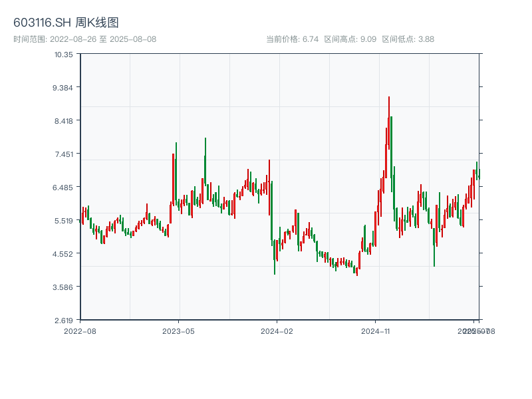Click the last candle at chart's right edge

(479, 173)
